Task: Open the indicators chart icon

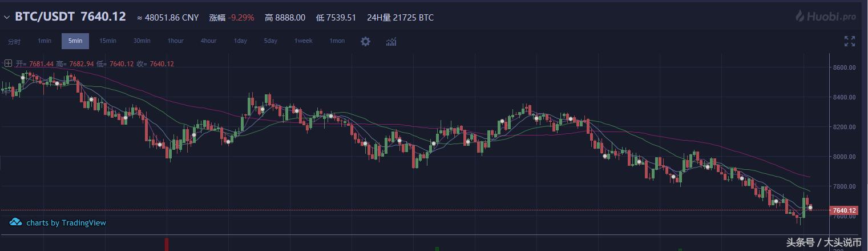Action: 391,41
